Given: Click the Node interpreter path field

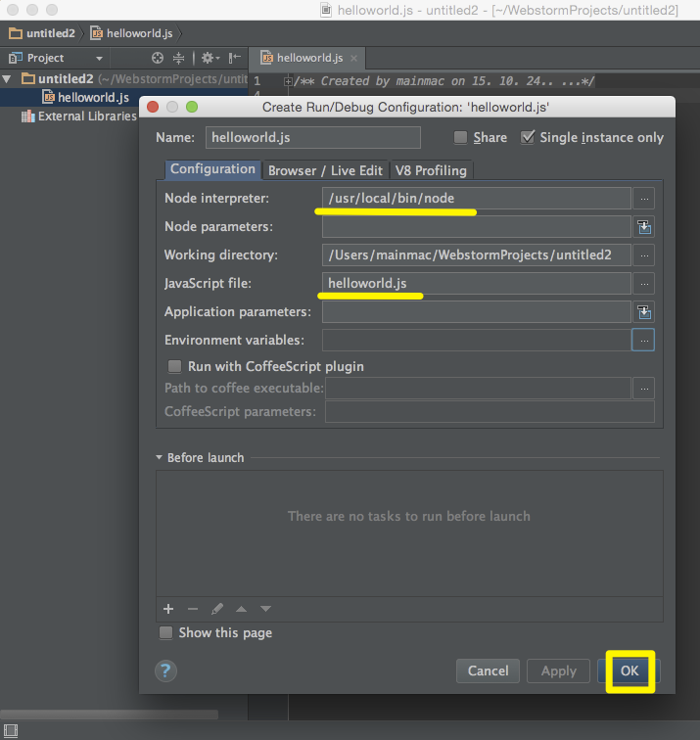Looking at the screenshot, I should 477,198.
